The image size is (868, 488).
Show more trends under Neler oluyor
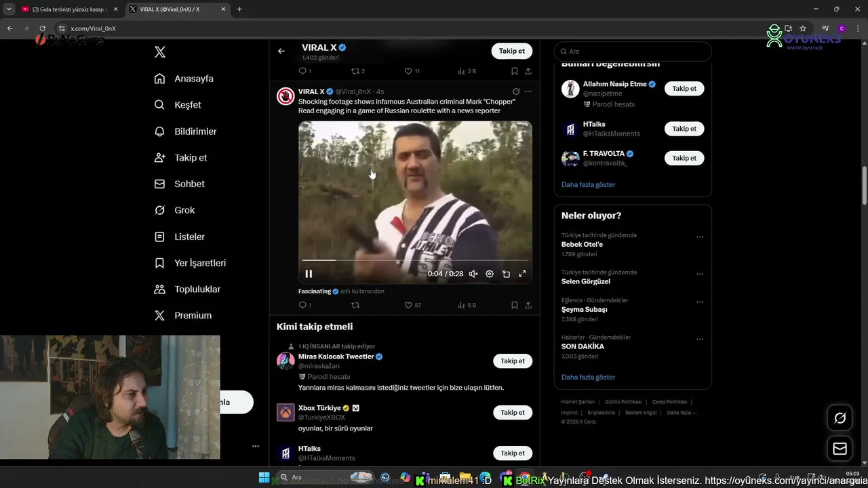point(588,377)
